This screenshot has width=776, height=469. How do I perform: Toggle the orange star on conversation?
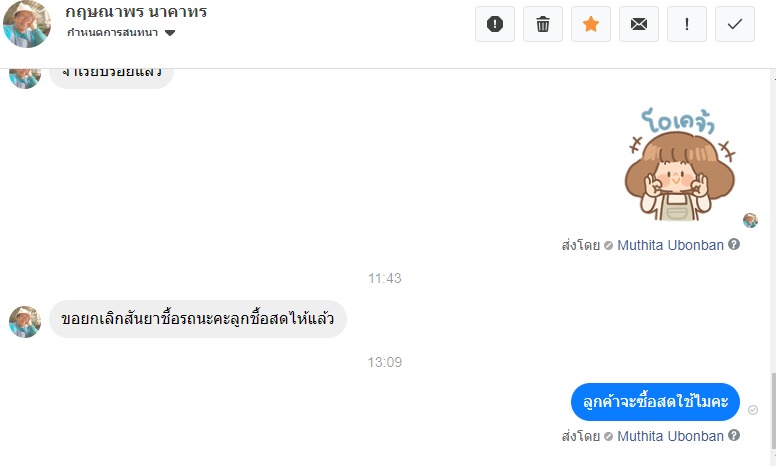pyautogui.click(x=591, y=24)
